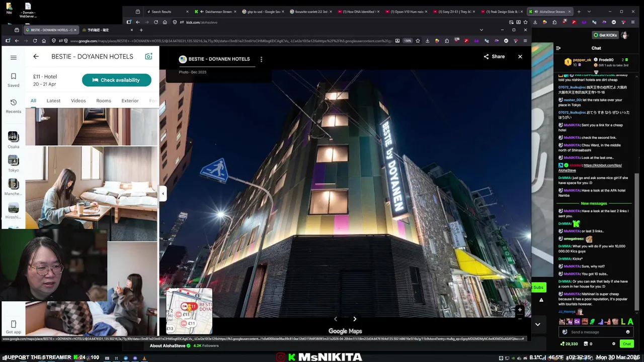Image resolution: width=644 pixels, height=362 pixels.
Task: Open chat settings gear icon
Action: [x=613, y=344]
